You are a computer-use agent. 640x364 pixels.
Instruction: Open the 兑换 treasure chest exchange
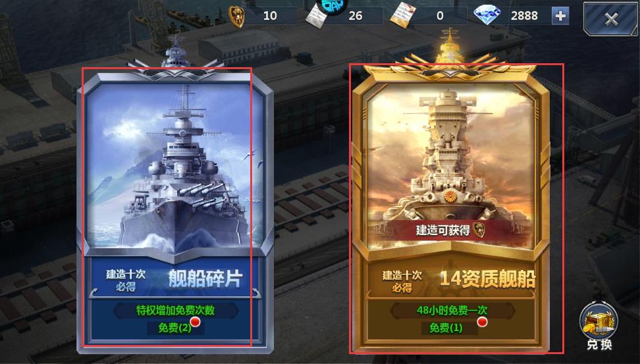click(599, 327)
